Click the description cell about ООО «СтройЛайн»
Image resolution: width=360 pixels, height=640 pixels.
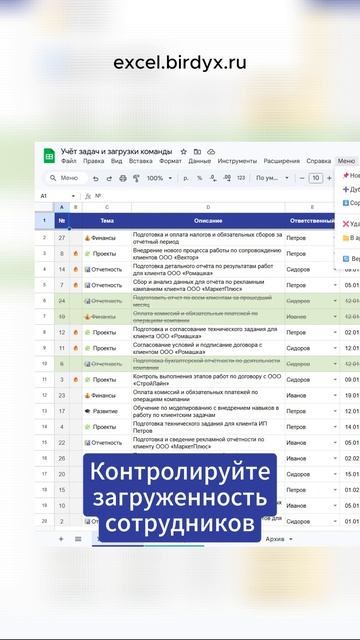point(208,380)
